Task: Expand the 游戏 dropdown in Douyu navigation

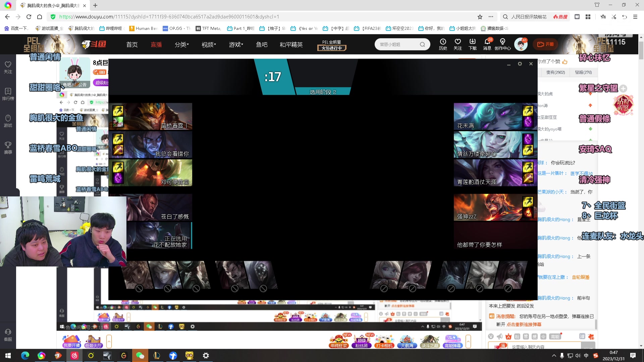Action: (x=236, y=45)
